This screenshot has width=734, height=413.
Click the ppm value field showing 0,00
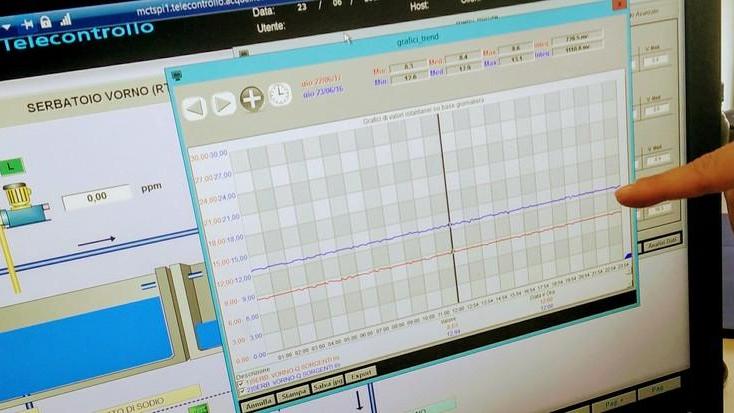point(97,197)
